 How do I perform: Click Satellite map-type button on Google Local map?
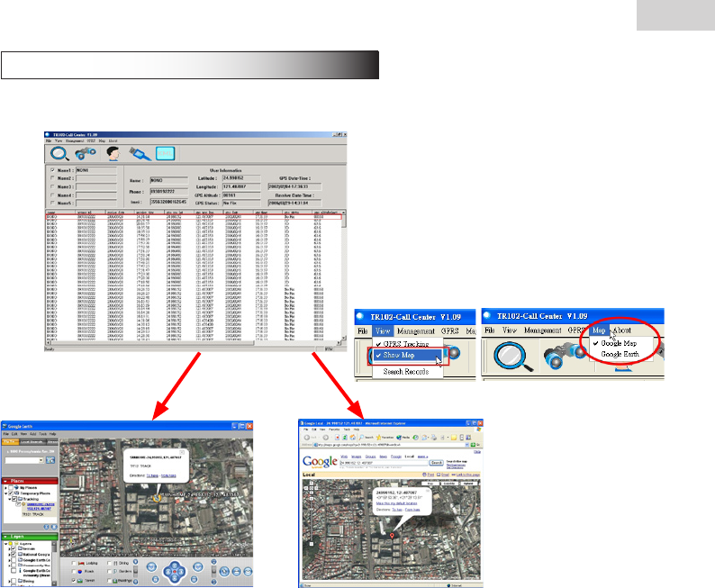(x=449, y=484)
